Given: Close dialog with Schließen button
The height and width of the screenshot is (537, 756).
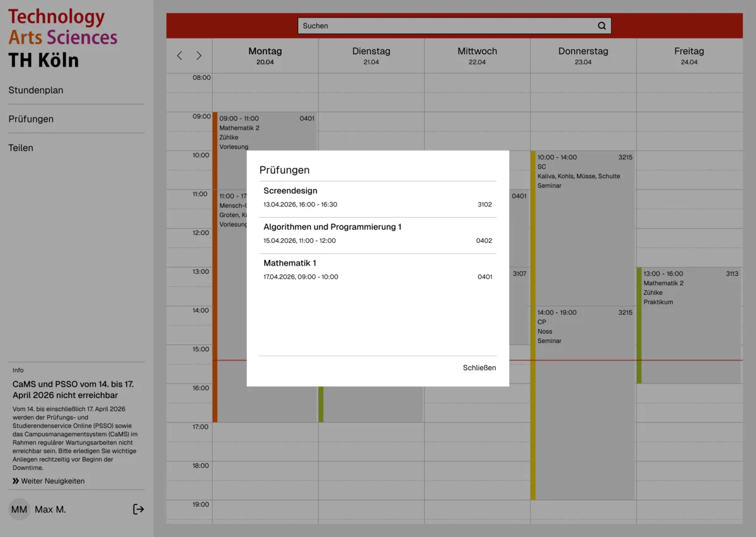Looking at the screenshot, I should 479,368.
